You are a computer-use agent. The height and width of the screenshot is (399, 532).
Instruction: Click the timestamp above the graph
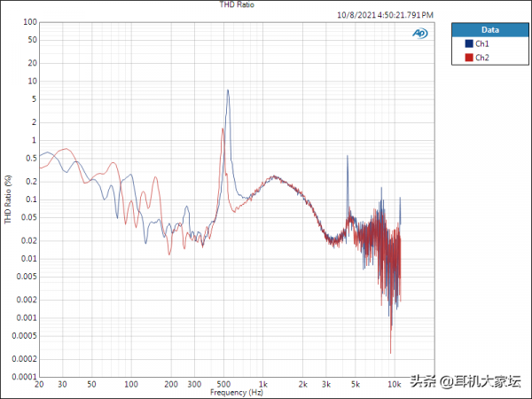(386, 14)
